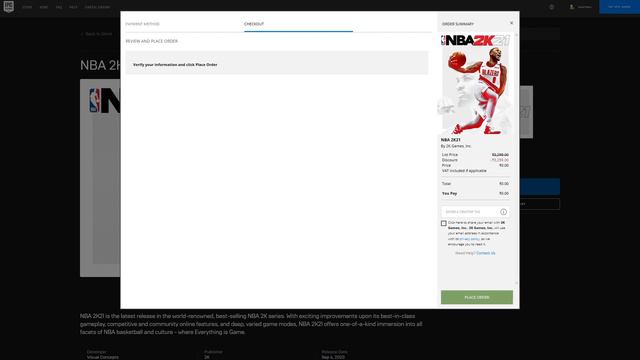Open News in the top navigation
The image size is (640, 360).
pyautogui.click(x=44, y=7)
